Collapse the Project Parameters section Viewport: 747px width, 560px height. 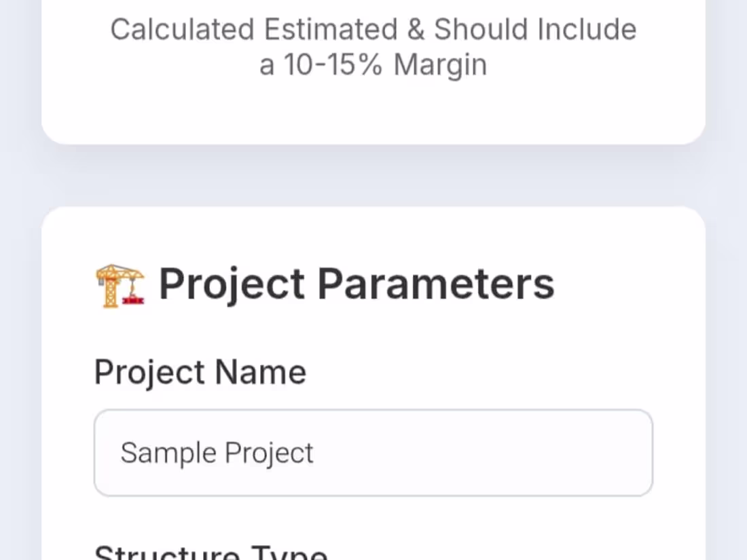pos(356,283)
